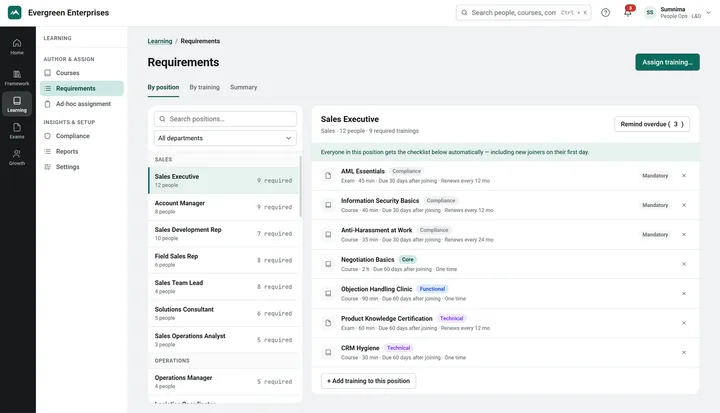The height and width of the screenshot is (413, 720).
Task: Open Home in the left rail
Action: point(17,47)
